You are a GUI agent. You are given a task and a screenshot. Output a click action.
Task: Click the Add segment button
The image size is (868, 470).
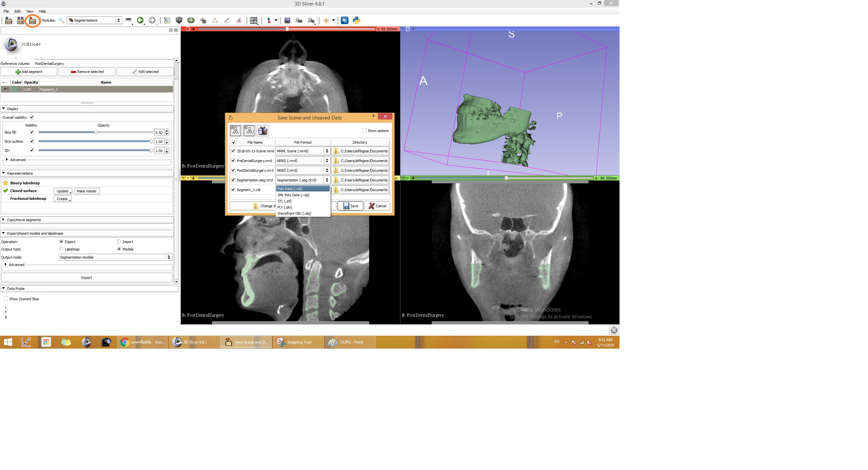pyautogui.click(x=29, y=72)
